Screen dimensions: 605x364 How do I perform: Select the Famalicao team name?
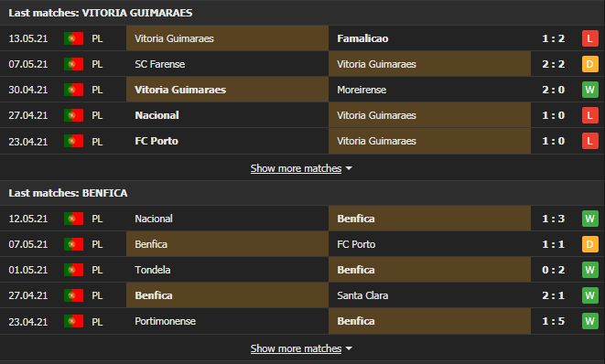[362, 38]
